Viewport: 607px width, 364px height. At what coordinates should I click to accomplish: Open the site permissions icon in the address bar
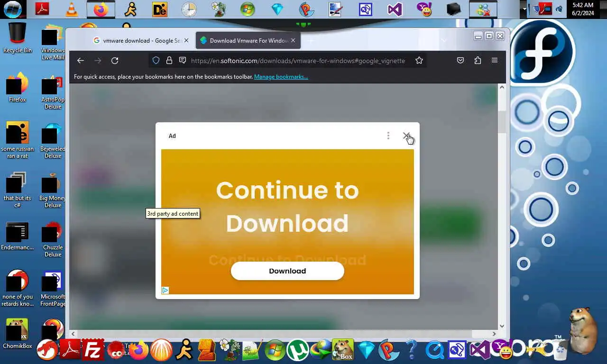tap(183, 61)
